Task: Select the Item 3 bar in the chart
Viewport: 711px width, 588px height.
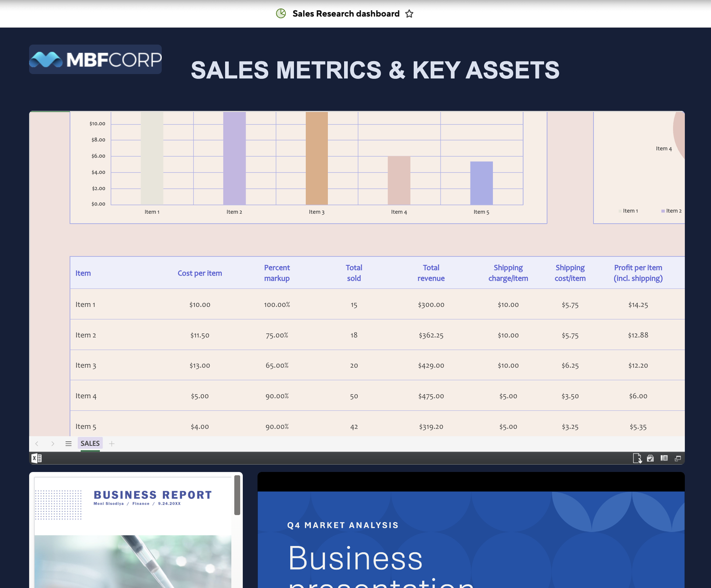Action: tap(317, 158)
